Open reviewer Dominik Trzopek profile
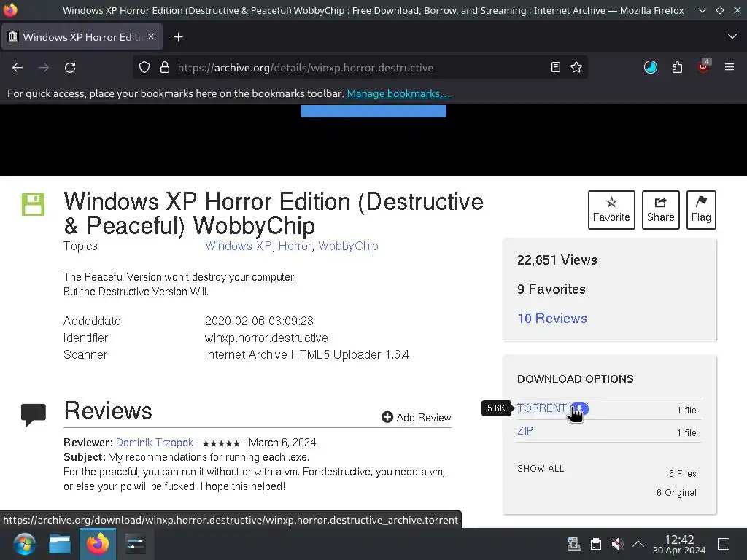The width and height of the screenshot is (747, 560). pos(155,443)
